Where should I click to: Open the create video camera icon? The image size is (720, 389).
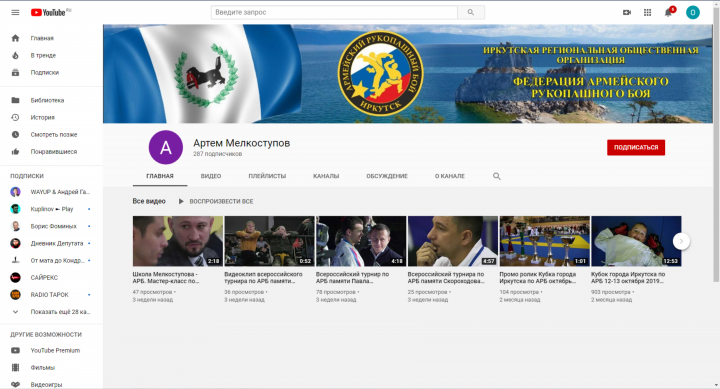pos(627,12)
